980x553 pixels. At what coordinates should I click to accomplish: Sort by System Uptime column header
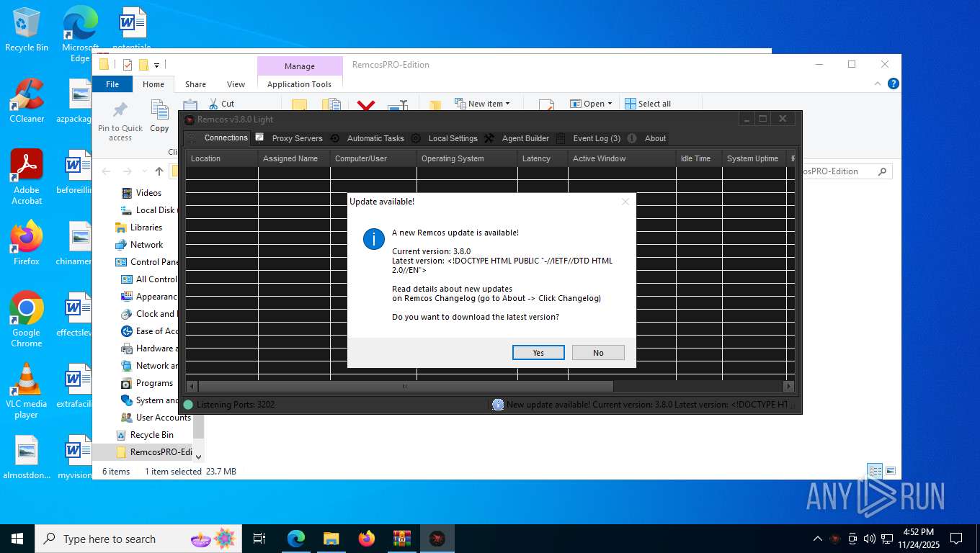[754, 158]
